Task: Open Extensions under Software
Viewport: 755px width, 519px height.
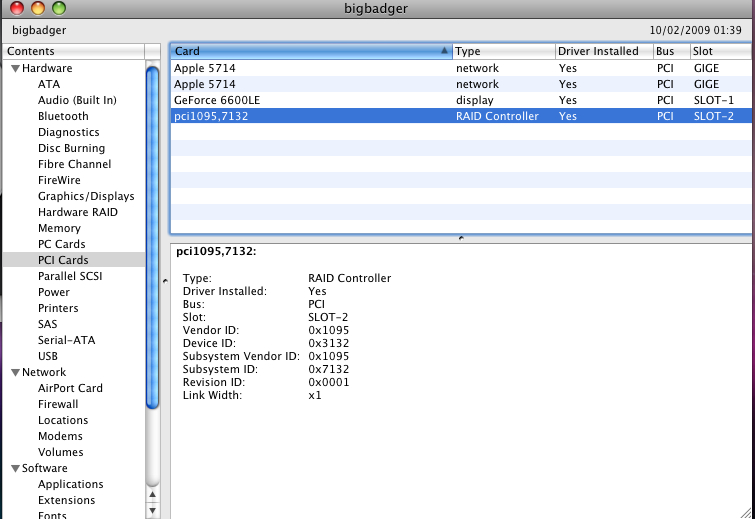Action: pos(66,500)
